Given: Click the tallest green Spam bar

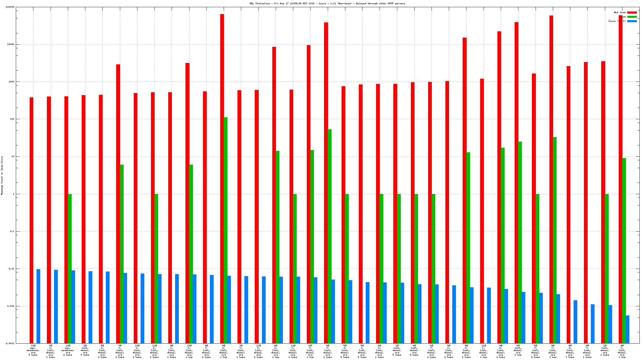Looking at the screenshot, I should coord(225,230).
